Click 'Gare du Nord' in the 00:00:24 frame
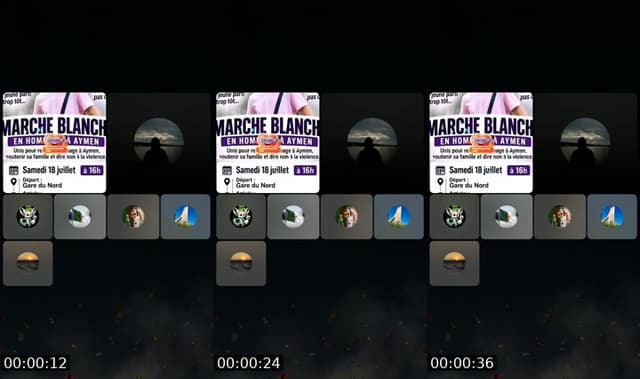The height and width of the screenshot is (379, 640). point(256,185)
